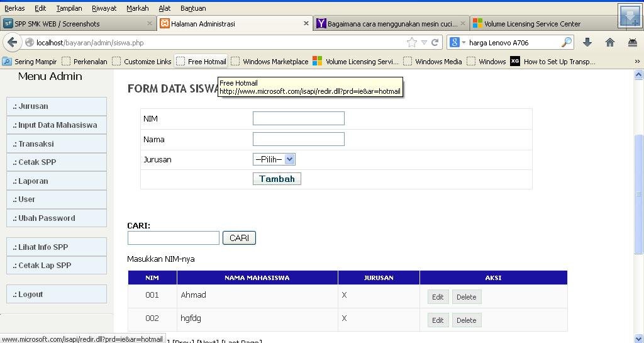This screenshot has height=343, width=644.
Task: Open the Bantuan menu
Action: coord(193,8)
